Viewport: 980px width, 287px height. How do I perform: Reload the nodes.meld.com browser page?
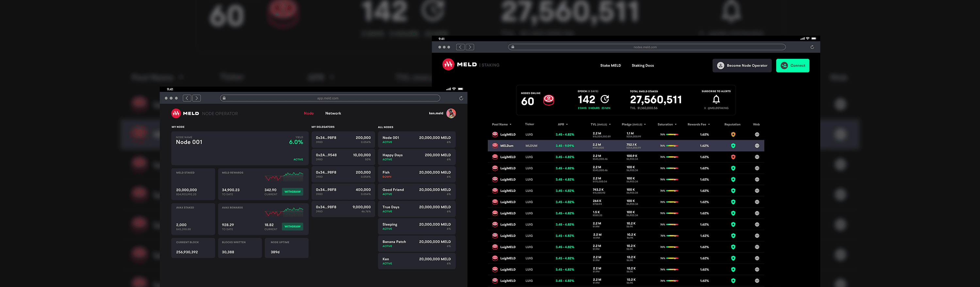(x=812, y=47)
